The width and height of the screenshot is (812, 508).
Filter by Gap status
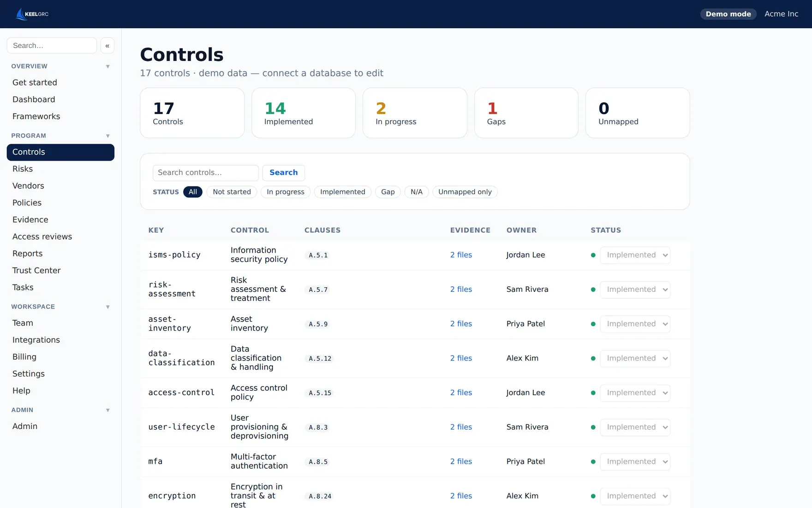click(x=388, y=192)
